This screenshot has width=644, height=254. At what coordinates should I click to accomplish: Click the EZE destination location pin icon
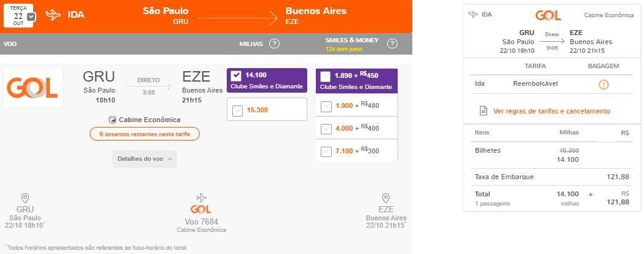pyautogui.click(x=386, y=199)
